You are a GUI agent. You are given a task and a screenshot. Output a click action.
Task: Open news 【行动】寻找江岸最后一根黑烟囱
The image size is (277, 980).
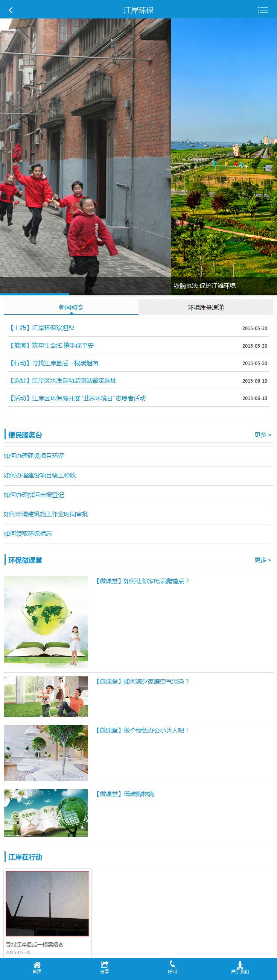pyautogui.click(x=53, y=363)
